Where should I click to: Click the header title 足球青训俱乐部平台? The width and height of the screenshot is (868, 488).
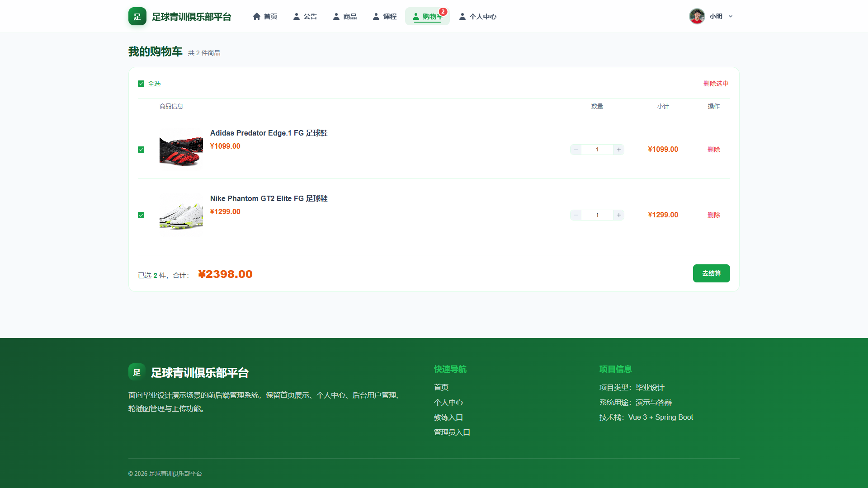tap(192, 17)
